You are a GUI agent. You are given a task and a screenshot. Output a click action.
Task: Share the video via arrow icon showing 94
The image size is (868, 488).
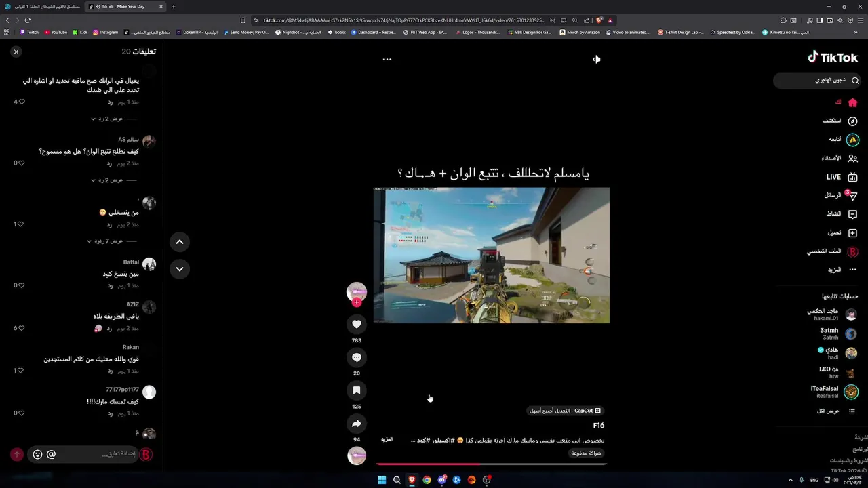click(357, 424)
